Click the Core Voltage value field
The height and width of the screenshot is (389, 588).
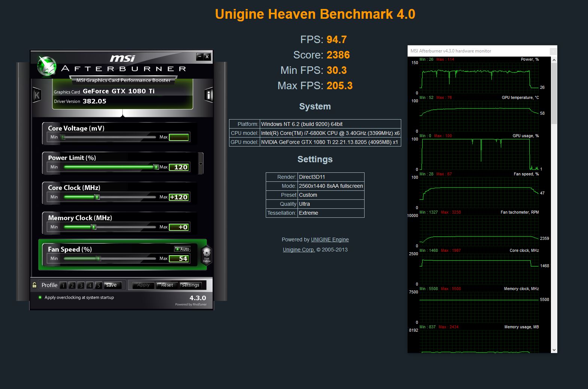coord(179,137)
